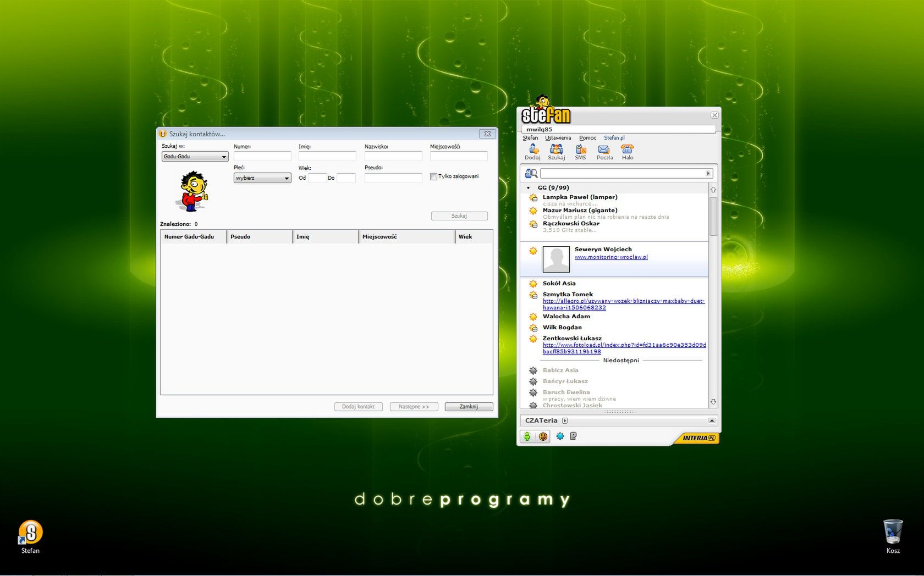
Task: Click the blue gear icon in Stefan footer
Action: pyautogui.click(x=560, y=436)
